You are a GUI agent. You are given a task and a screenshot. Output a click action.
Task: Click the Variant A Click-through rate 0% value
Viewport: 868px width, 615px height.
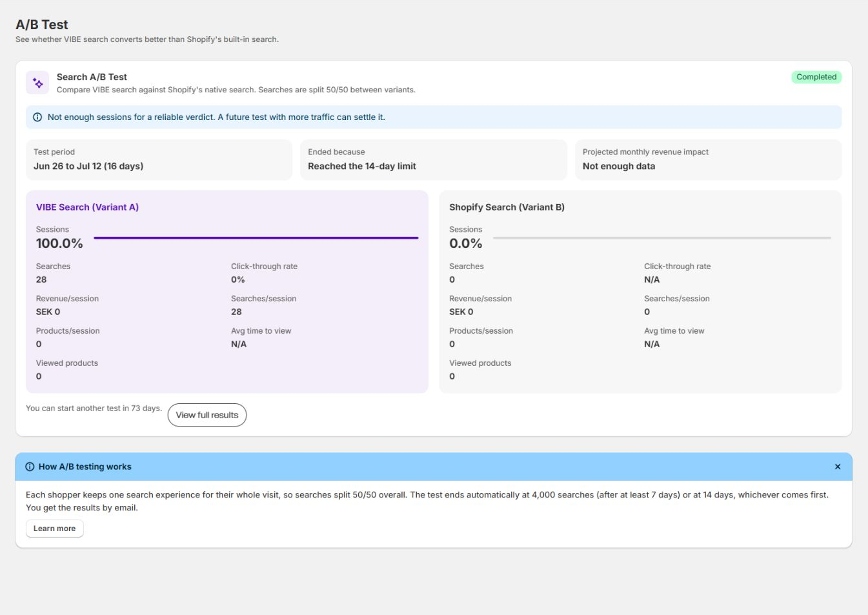click(237, 279)
